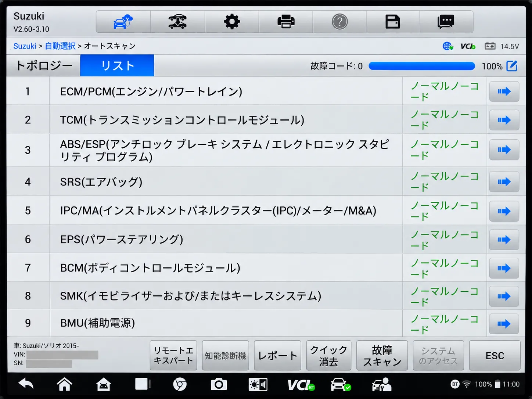The image size is (532, 399).
Task: Go to Suzuki breadcrumb link
Action: [x=25, y=46]
